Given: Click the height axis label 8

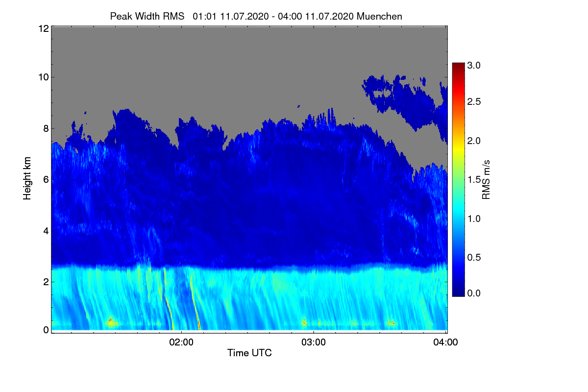Looking at the screenshot, I should click(x=46, y=128).
